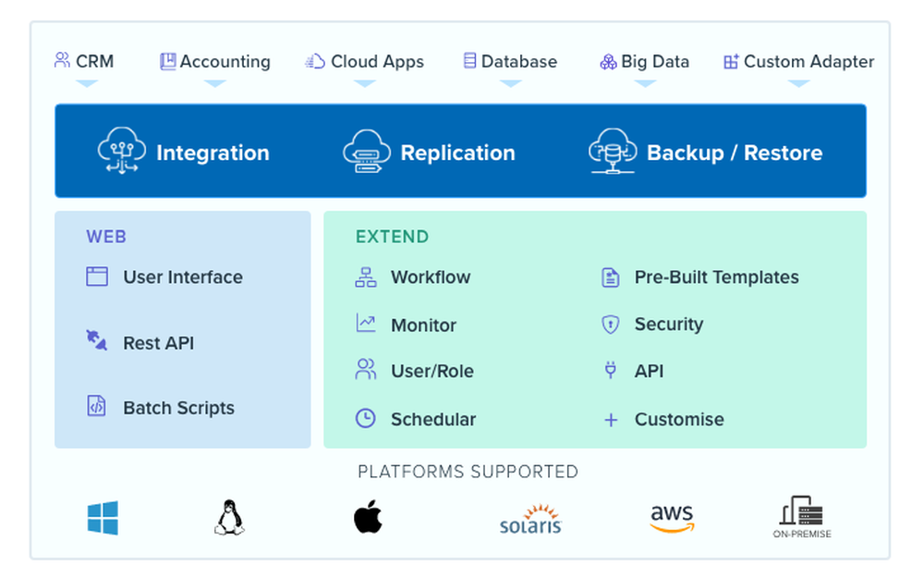Click the Customise plus icon
Screen dimensions: 924x578
(611, 420)
